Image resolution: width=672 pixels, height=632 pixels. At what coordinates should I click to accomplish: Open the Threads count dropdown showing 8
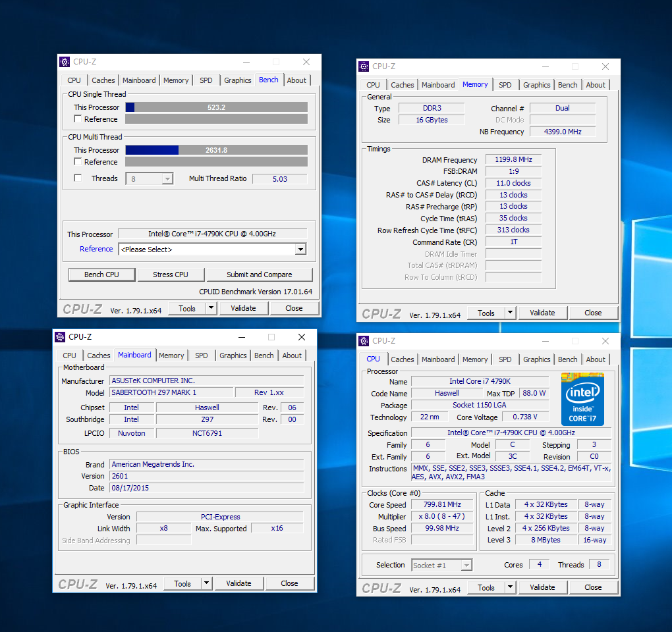point(167,178)
